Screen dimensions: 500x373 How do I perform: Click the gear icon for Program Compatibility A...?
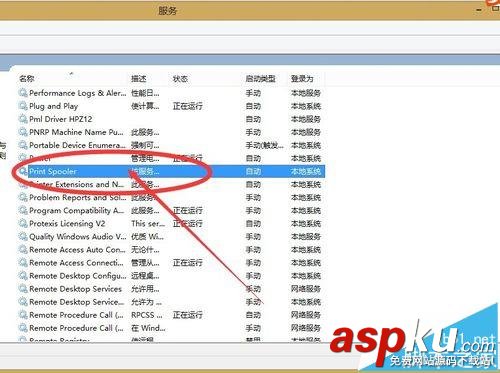click(23, 210)
